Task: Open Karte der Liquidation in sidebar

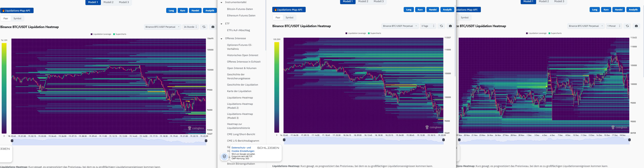Action: click(x=239, y=91)
